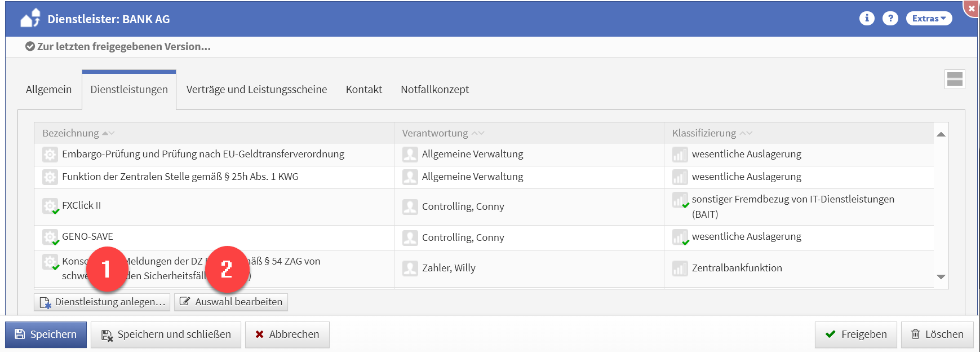Sort table by Verantwortung column

click(x=435, y=133)
